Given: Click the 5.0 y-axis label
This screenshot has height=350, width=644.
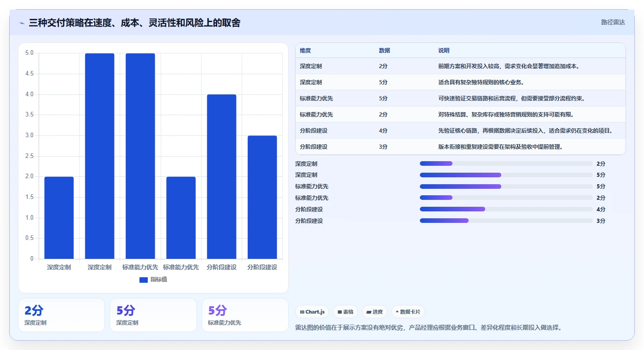Looking at the screenshot, I should click(x=29, y=53).
